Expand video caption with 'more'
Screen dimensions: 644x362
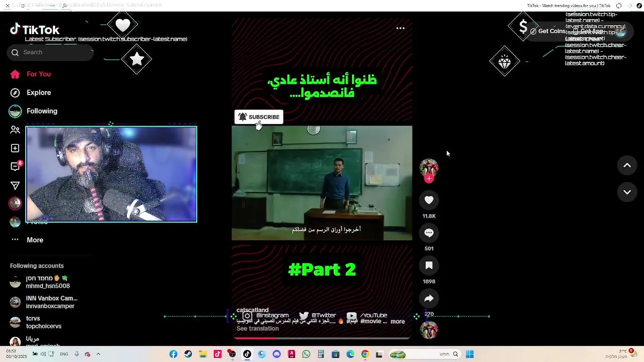click(x=397, y=322)
